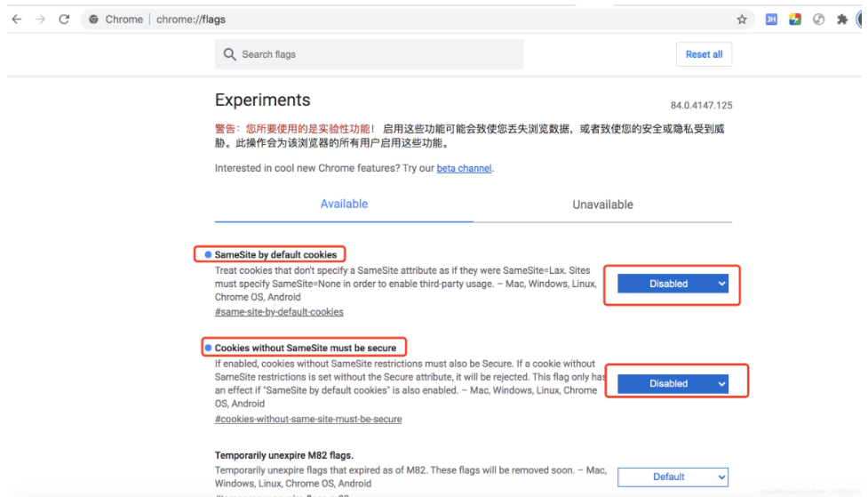Click the SameSite by default cookies title

(275, 255)
